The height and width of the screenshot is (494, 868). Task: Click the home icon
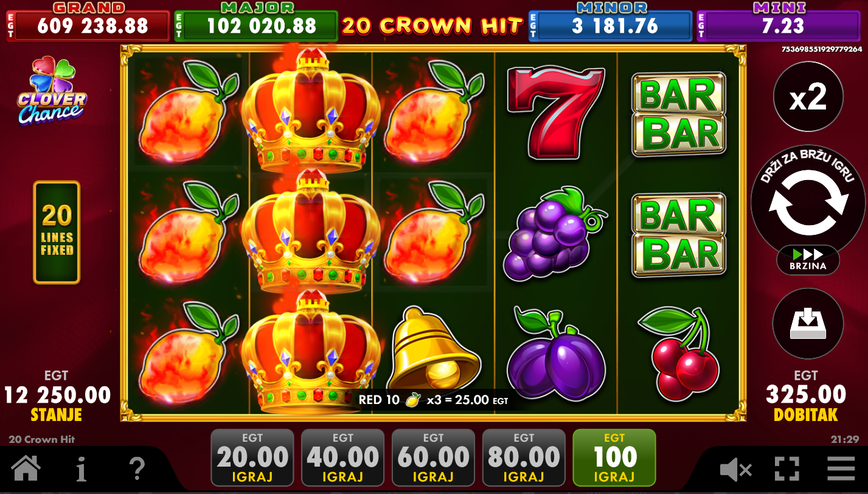[26, 468]
